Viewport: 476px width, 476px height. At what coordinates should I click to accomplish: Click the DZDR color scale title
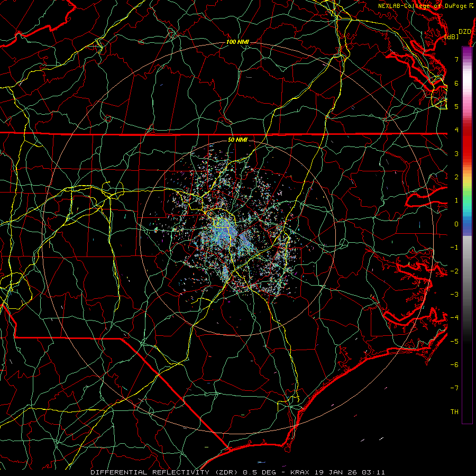coord(465,32)
